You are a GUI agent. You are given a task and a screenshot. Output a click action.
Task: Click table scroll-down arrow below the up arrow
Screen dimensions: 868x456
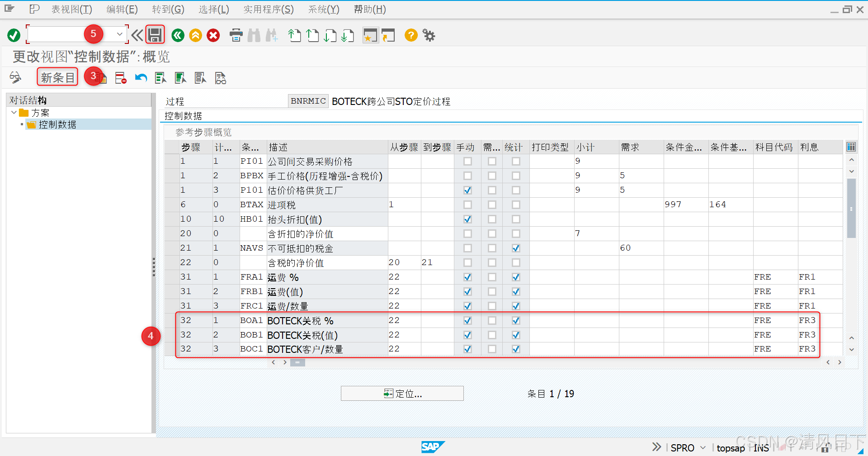(x=851, y=171)
